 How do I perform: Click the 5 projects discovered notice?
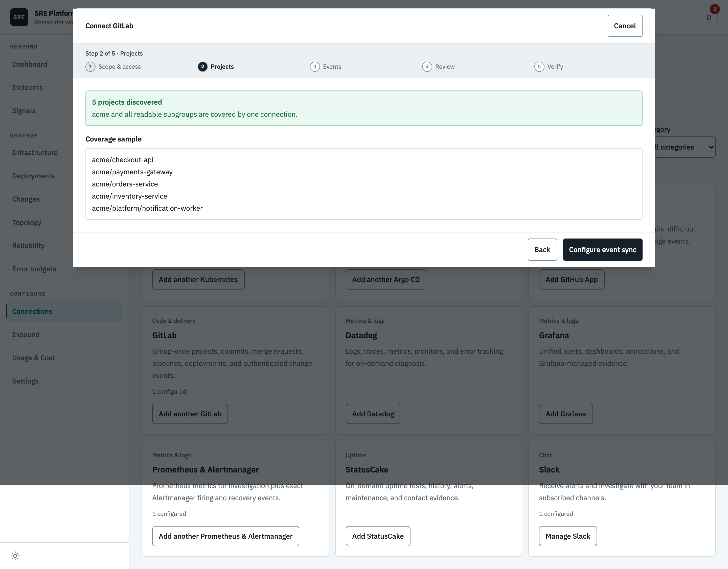coord(364,108)
